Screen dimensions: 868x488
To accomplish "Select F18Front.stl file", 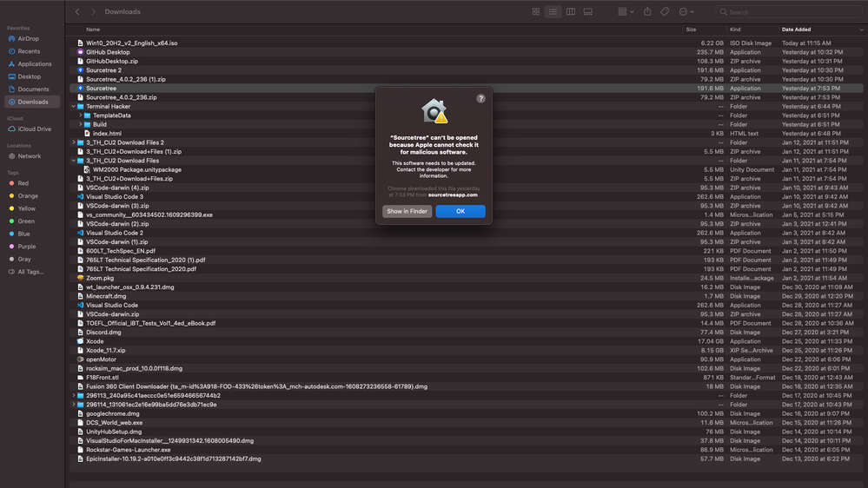I will 102,378.
